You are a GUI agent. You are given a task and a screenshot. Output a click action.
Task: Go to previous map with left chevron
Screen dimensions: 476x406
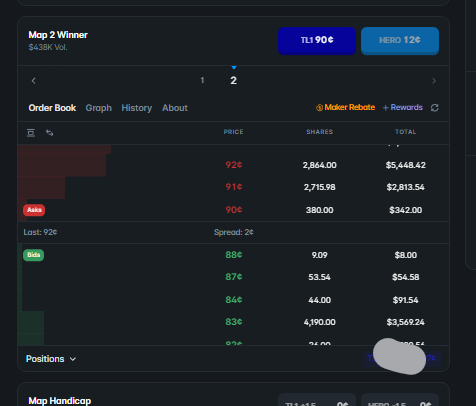[33, 81]
